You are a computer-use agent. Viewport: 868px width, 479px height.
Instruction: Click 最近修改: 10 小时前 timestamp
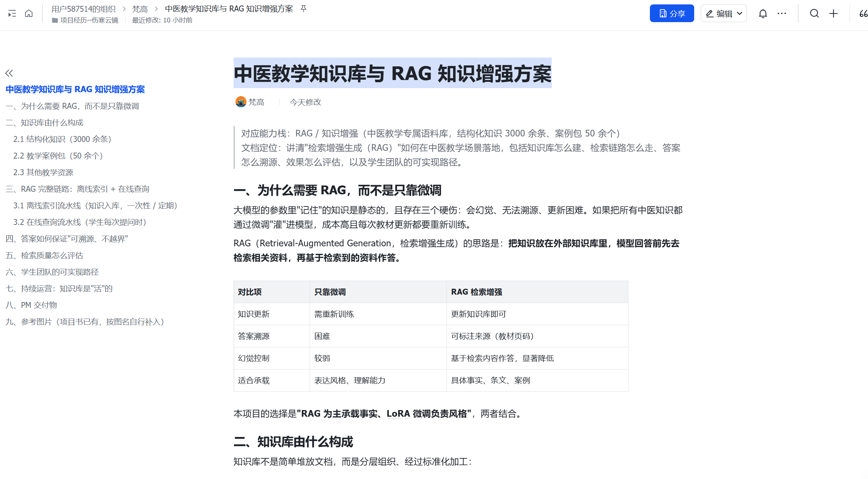coord(162,20)
